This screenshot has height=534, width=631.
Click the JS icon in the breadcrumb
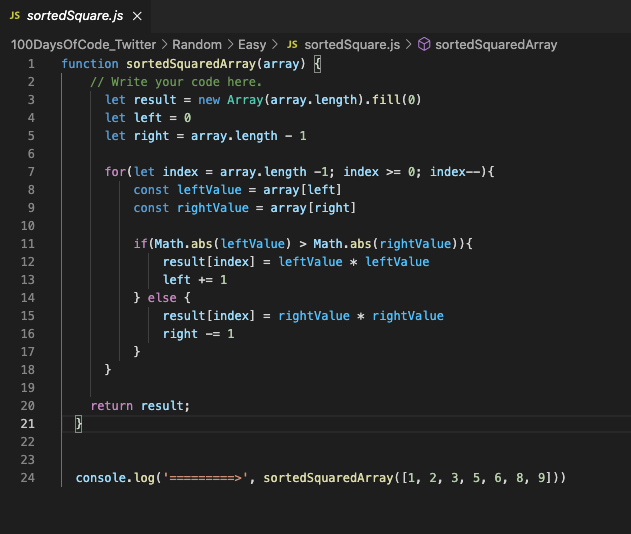tap(293, 45)
